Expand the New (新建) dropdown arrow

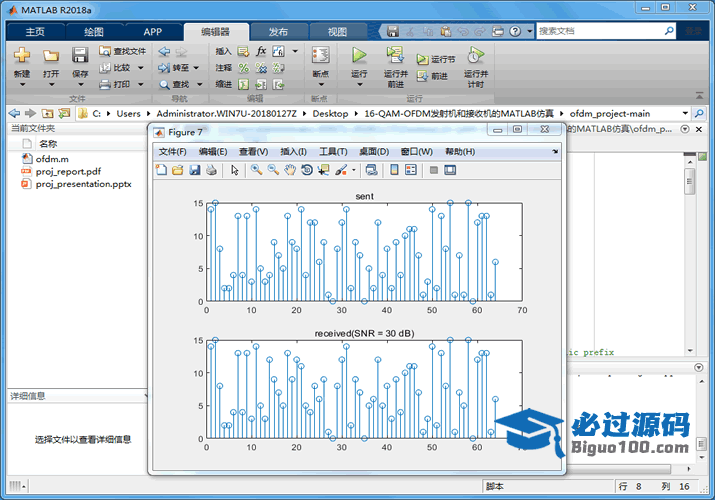click(x=22, y=85)
